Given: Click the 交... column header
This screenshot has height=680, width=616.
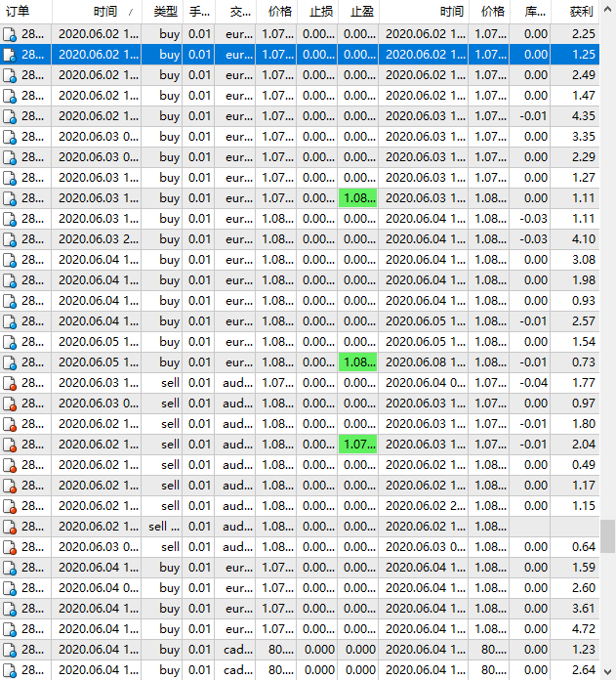Looking at the screenshot, I should [x=235, y=12].
